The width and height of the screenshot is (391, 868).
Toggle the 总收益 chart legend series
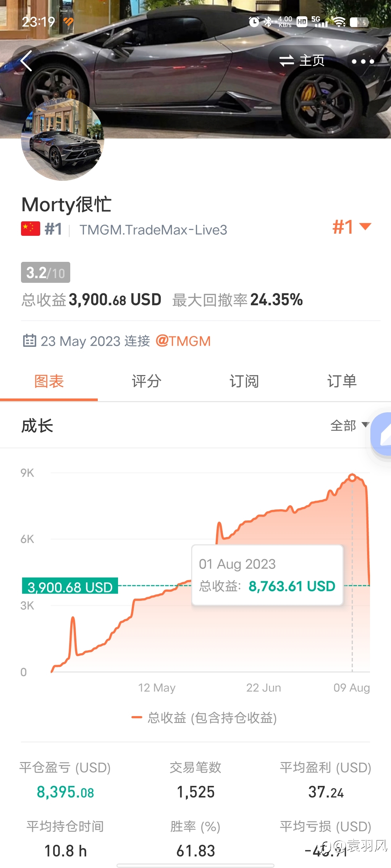click(204, 718)
